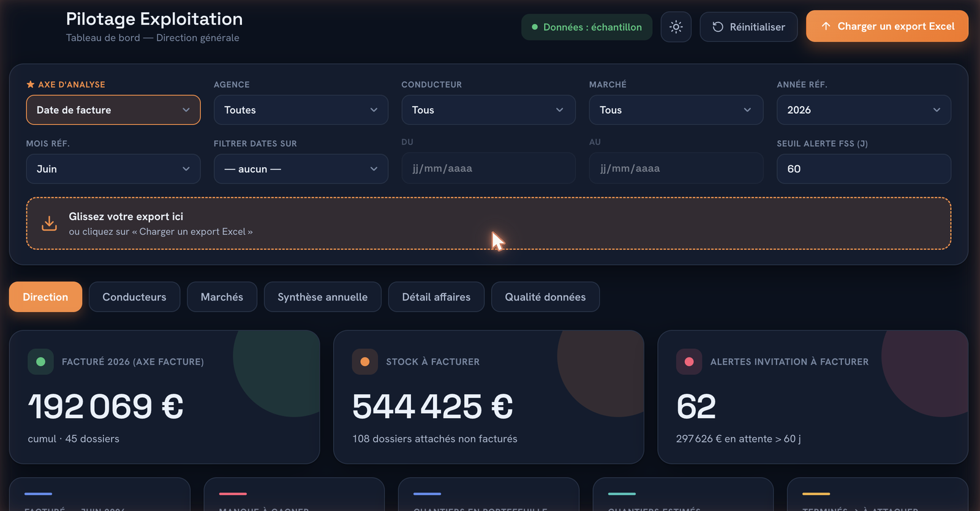980x511 pixels.
Task: Click the red dot on Alertes invitation card
Action: click(689, 362)
